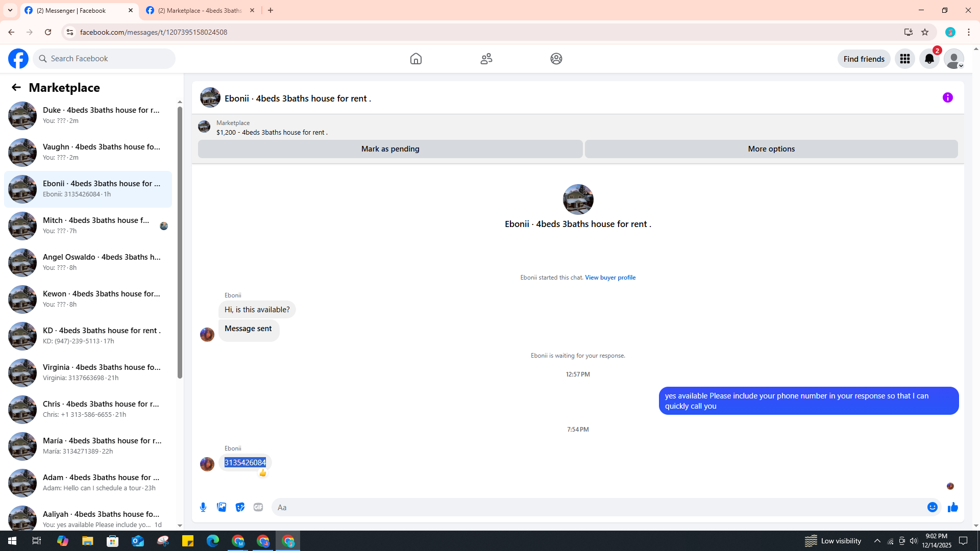
Task: Open the sticker picker icon
Action: [240, 507]
